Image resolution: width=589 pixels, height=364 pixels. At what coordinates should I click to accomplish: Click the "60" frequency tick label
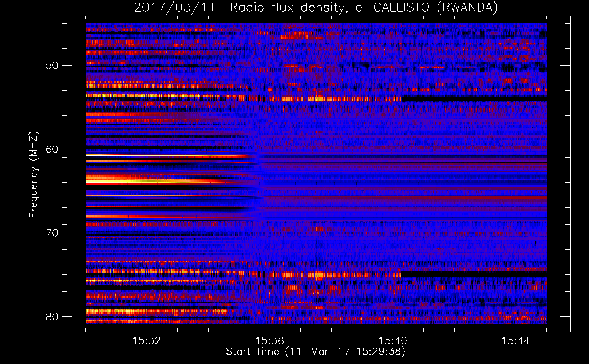[x=52, y=150]
